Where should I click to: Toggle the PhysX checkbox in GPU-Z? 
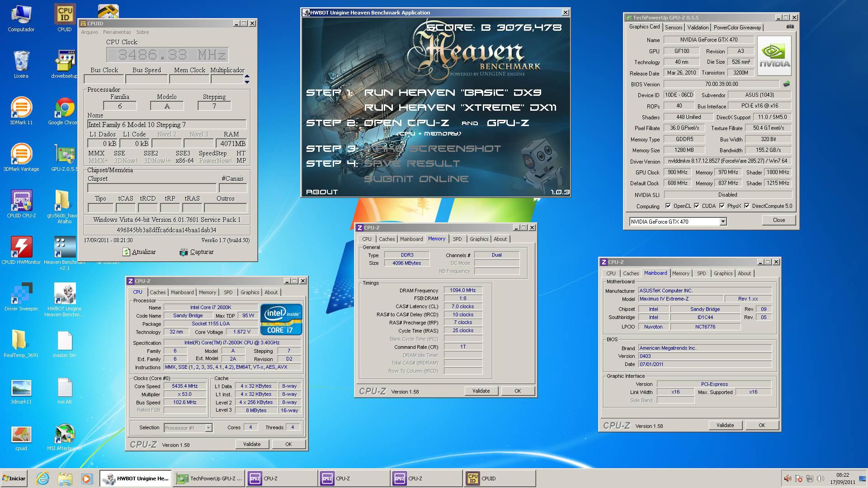(722, 206)
